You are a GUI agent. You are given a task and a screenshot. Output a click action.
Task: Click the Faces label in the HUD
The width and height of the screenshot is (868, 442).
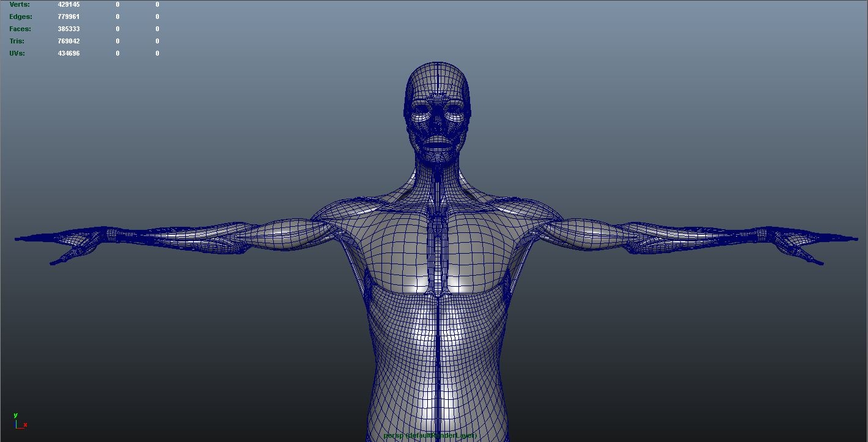(x=20, y=29)
